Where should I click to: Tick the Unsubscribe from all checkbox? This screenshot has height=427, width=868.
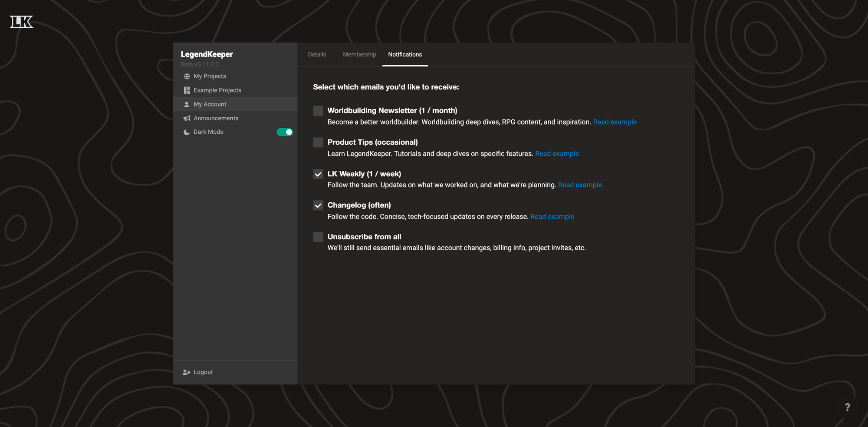(x=318, y=237)
